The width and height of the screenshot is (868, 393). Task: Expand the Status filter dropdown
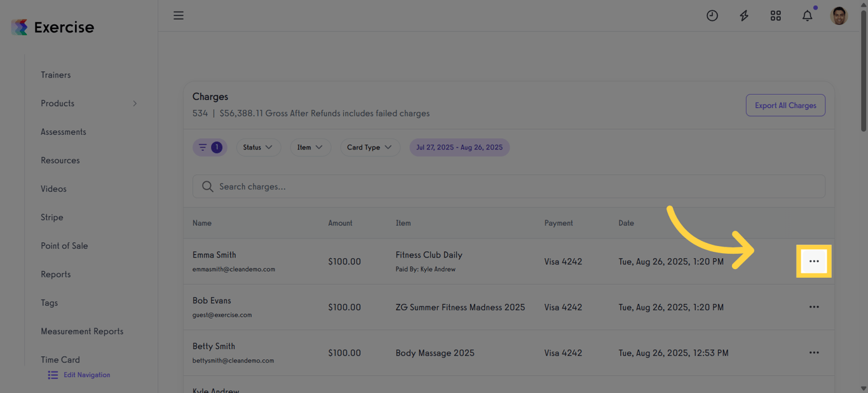(258, 148)
